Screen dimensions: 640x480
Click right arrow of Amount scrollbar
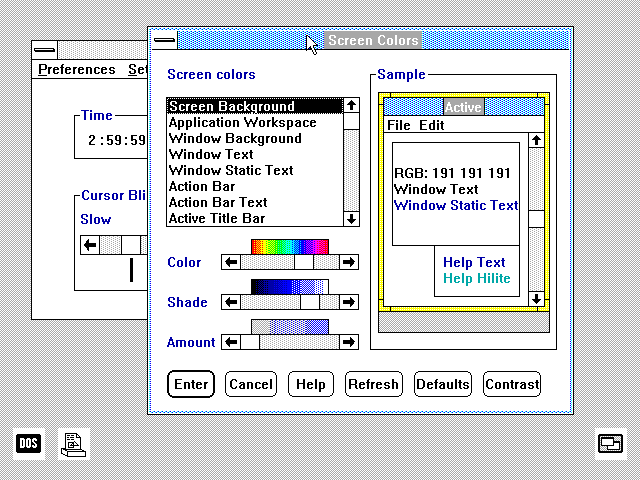349,342
